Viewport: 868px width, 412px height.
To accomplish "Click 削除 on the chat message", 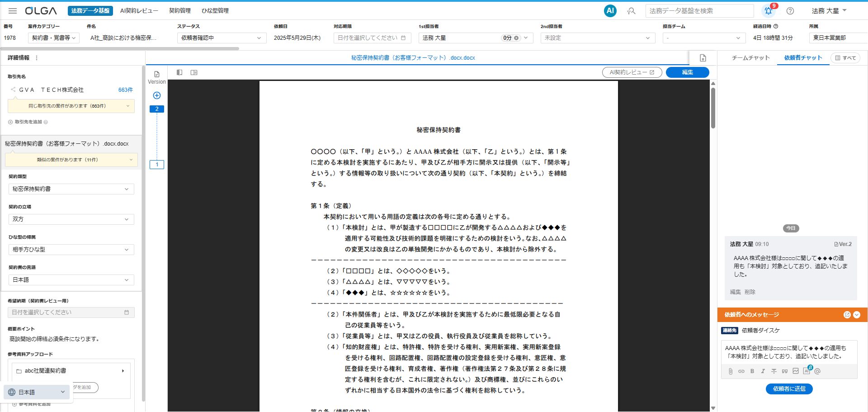I will click(750, 292).
